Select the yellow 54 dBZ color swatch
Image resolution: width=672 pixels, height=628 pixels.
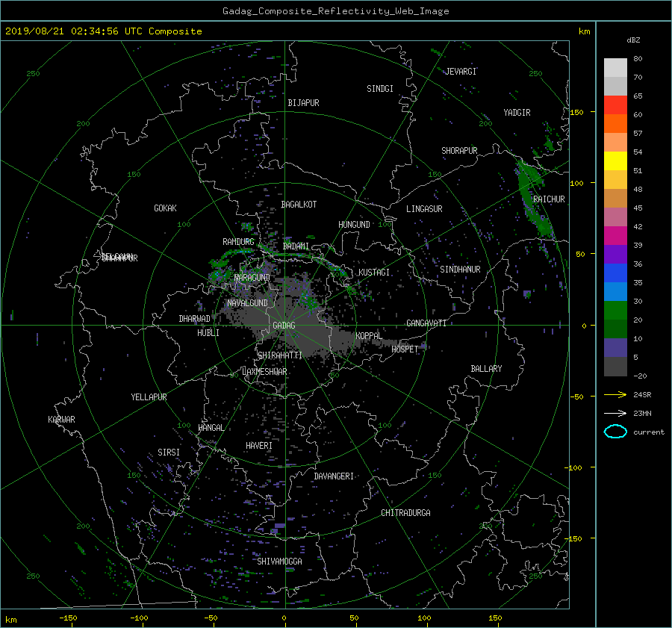tap(615, 161)
